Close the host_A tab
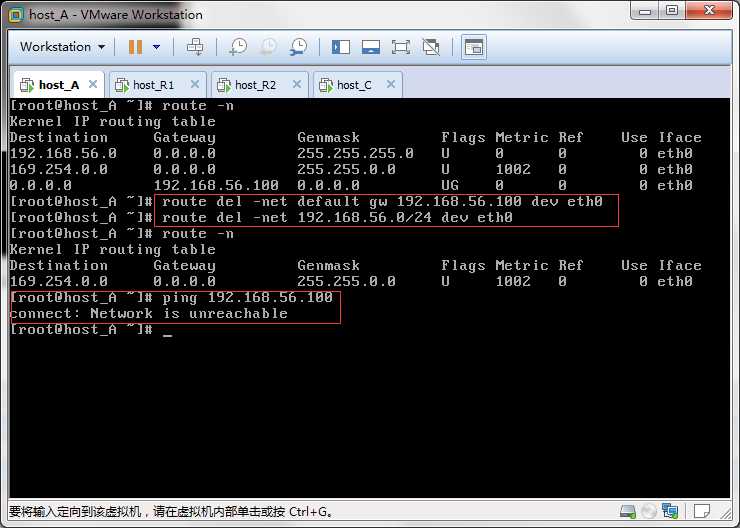Image resolution: width=740 pixels, height=528 pixels. pyautogui.click(x=93, y=84)
